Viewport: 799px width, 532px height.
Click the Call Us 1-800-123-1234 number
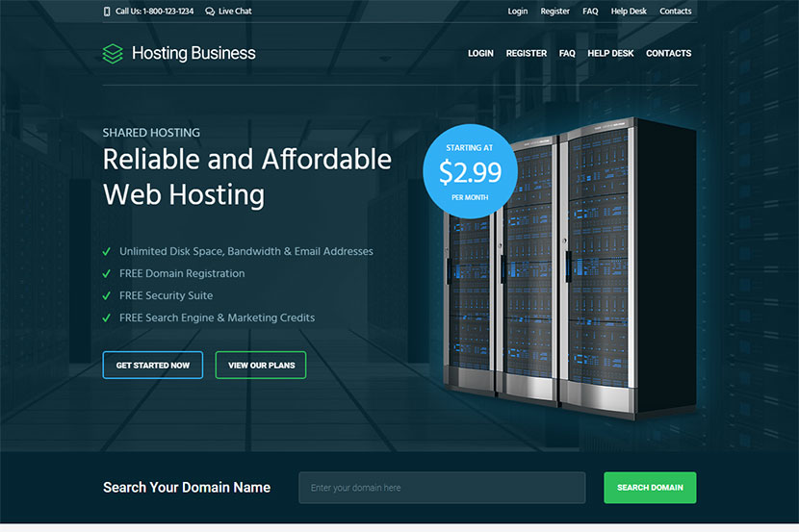(154, 12)
